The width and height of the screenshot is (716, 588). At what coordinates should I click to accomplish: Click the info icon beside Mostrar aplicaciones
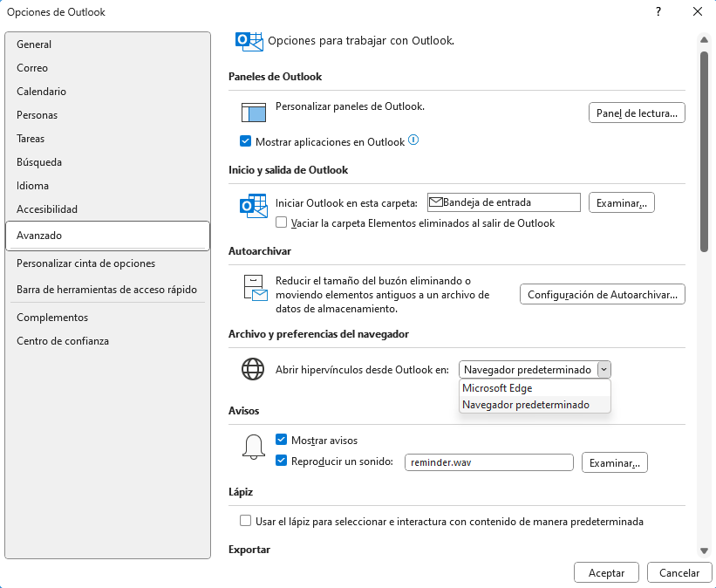[413, 140]
